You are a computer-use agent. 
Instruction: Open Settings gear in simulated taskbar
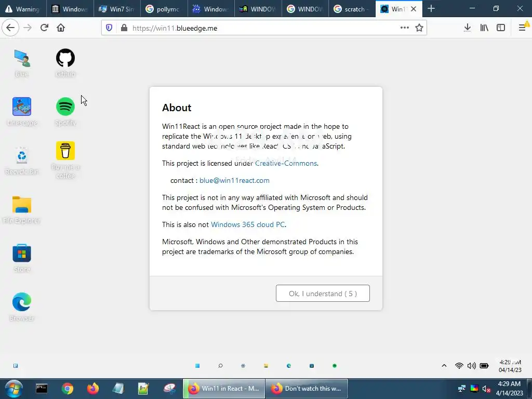pos(243,366)
